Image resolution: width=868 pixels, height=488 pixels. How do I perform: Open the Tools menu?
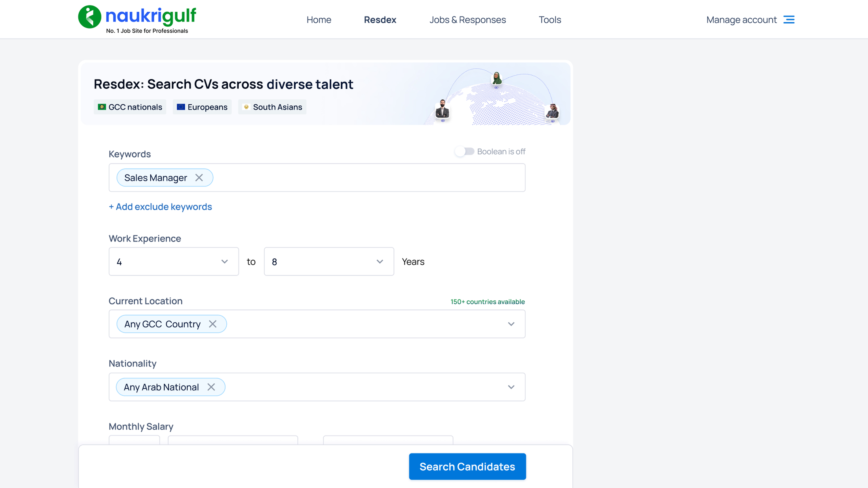(x=550, y=20)
